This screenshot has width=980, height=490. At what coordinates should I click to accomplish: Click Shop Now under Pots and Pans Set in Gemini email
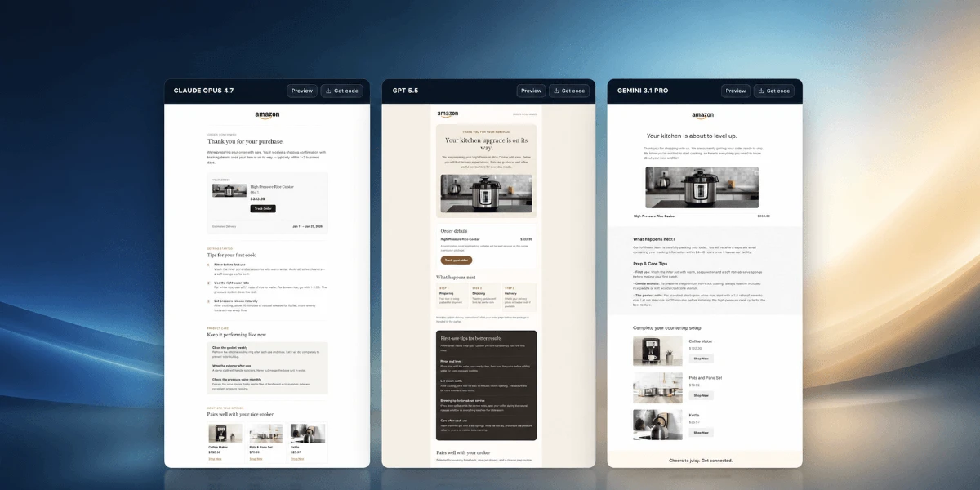click(701, 395)
